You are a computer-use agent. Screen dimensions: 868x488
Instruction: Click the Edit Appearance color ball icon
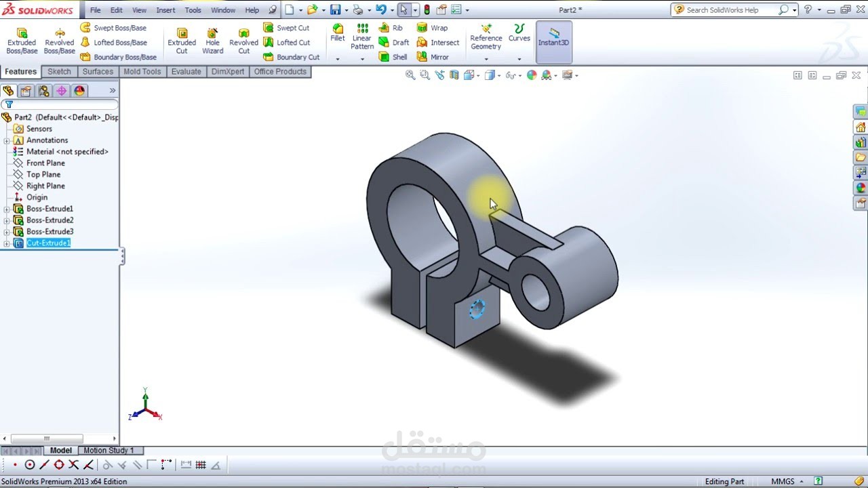tap(532, 75)
